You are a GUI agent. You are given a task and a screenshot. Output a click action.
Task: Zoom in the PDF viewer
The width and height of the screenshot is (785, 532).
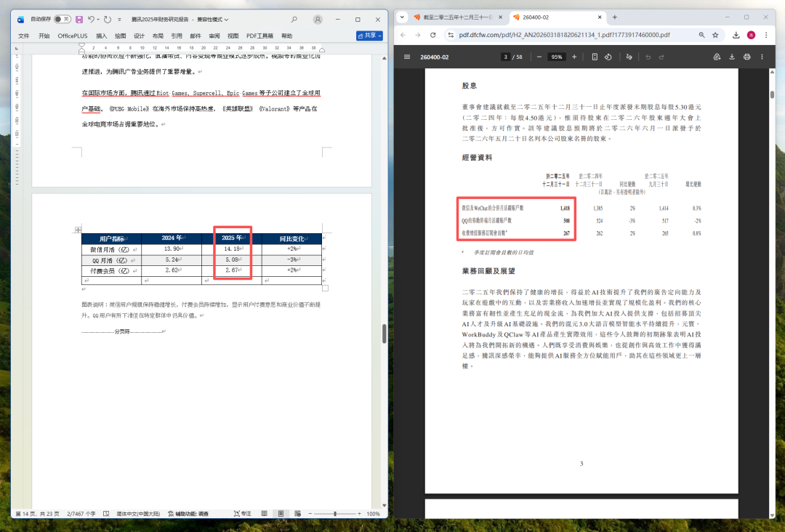[574, 57]
